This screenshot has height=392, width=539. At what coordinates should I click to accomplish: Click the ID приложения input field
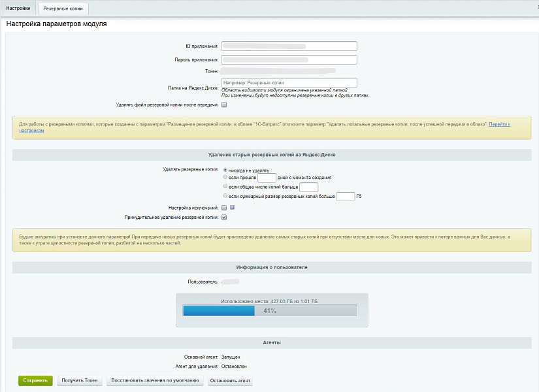(x=289, y=46)
